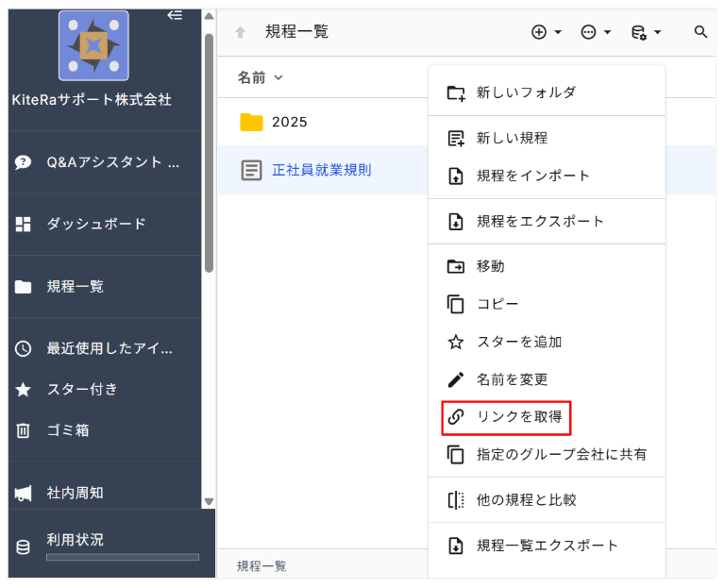Click the filled star icon in sidebar
The width and height of the screenshot is (725, 588).
pos(23,389)
